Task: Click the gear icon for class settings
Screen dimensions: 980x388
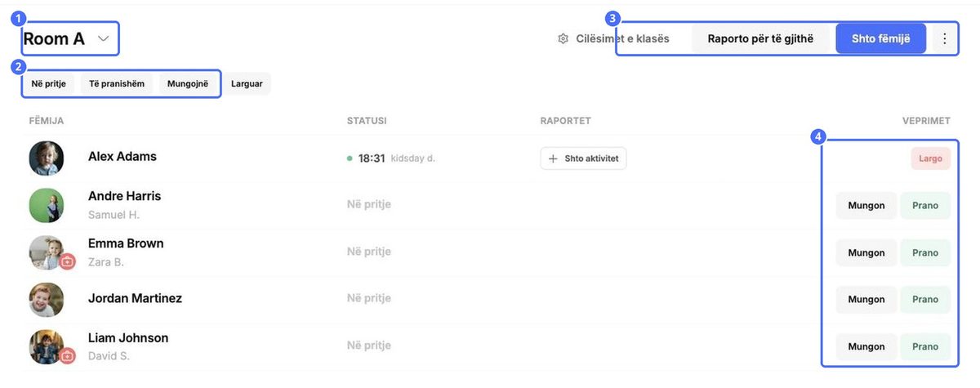Action: [563, 38]
